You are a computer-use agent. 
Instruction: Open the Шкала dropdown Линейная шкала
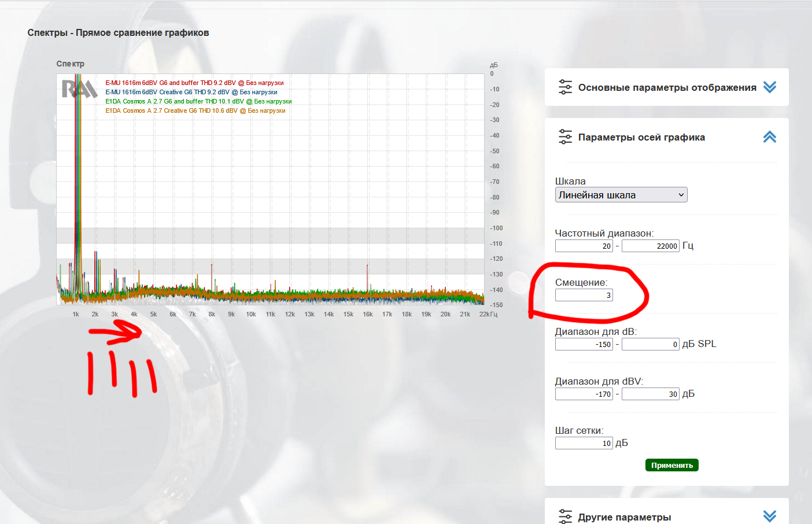(621, 195)
